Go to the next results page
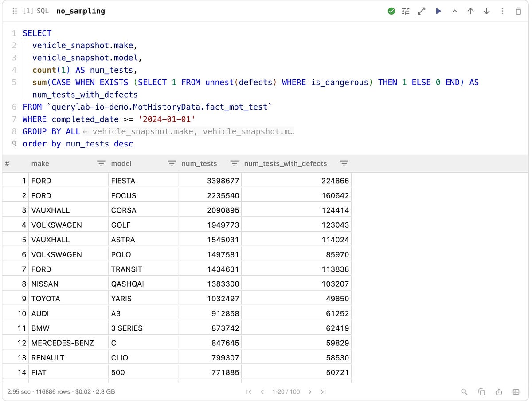The width and height of the screenshot is (532, 403). click(309, 392)
